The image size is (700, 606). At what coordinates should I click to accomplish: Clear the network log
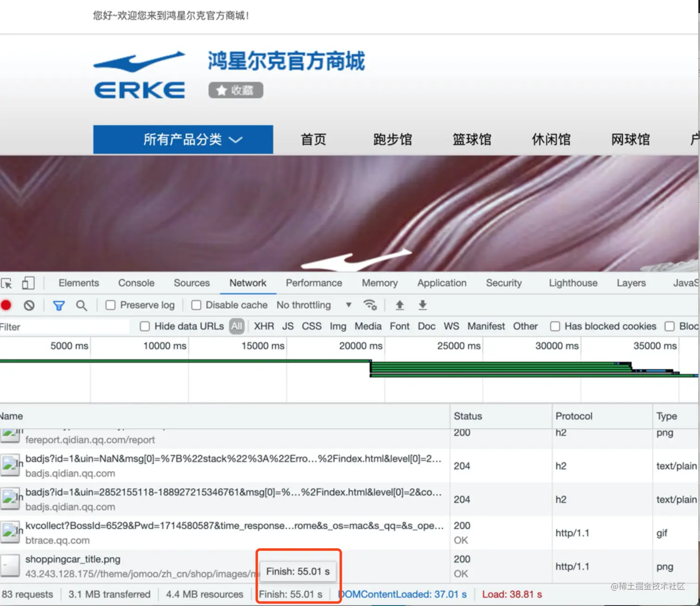29,305
